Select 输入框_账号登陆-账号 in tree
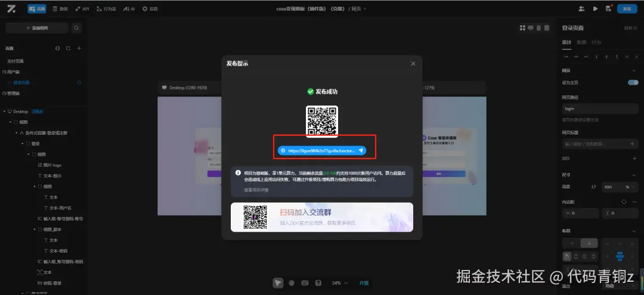Screen dimensions: 644x295 tap(60, 219)
